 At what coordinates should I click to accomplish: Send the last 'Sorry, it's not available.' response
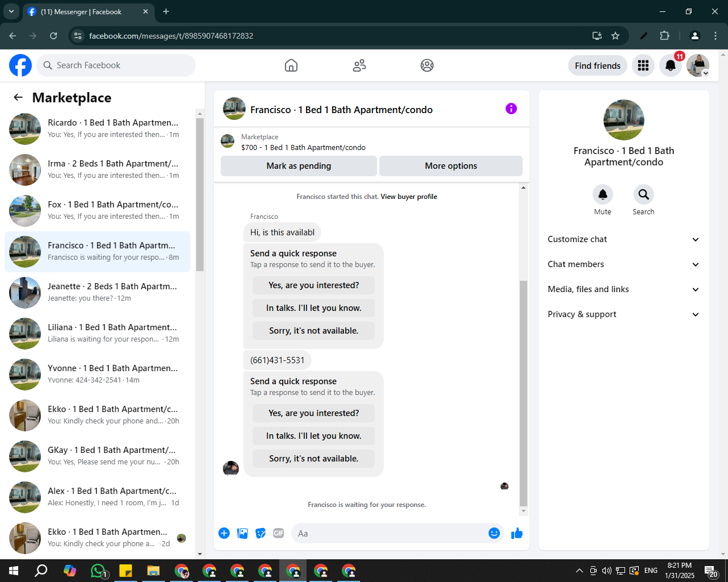[x=314, y=459]
